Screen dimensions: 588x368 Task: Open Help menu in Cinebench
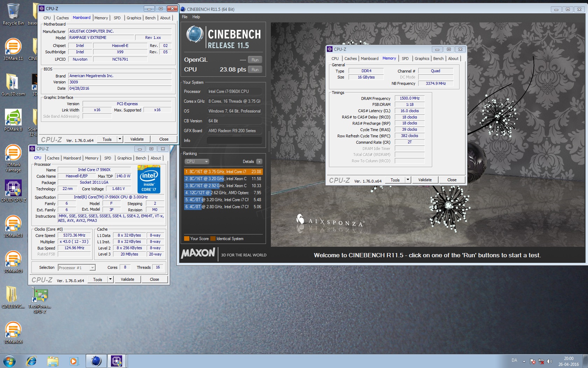[x=196, y=17]
